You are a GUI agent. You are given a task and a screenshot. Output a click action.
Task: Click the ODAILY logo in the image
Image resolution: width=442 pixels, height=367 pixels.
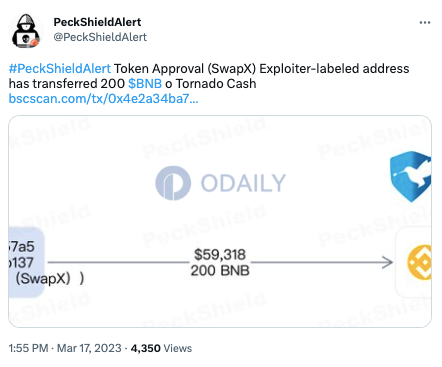(221, 183)
